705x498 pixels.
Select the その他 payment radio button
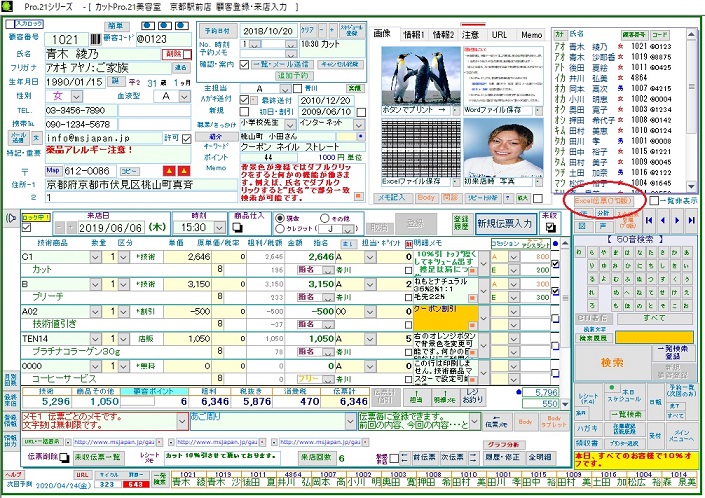(x=325, y=218)
